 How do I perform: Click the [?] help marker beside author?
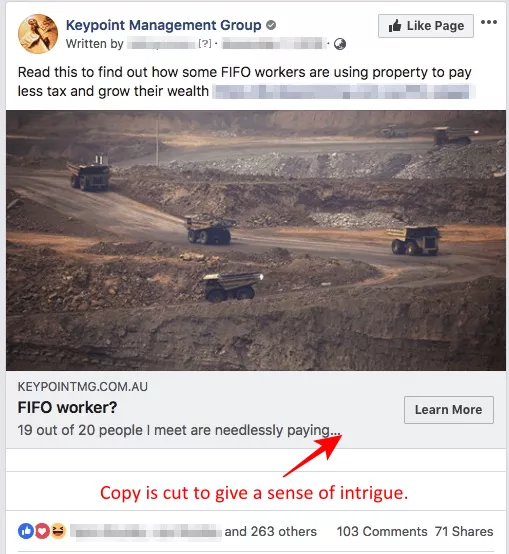[205, 44]
